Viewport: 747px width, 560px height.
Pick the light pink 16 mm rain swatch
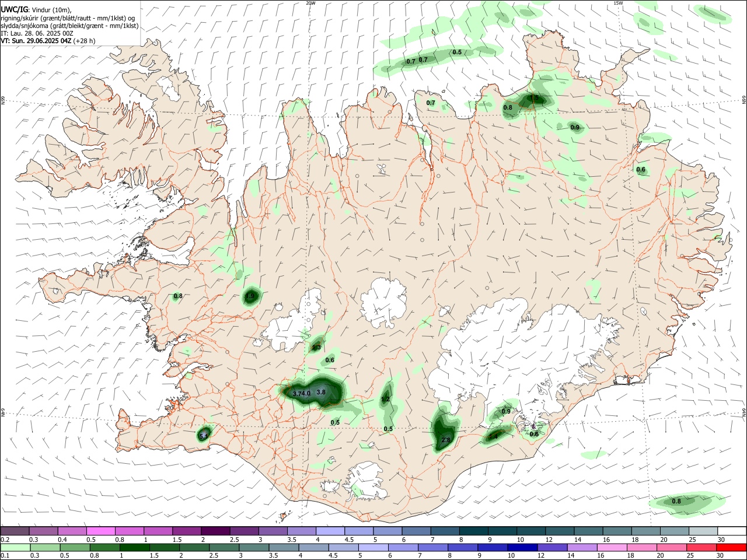click(613, 547)
